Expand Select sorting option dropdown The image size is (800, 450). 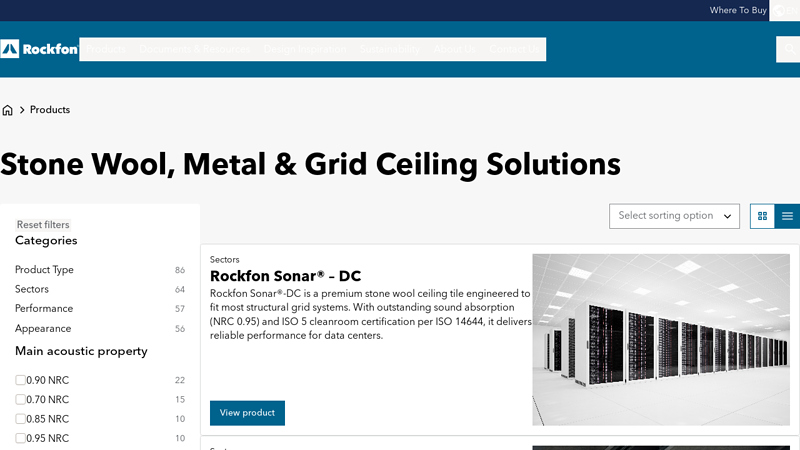[x=674, y=216]
